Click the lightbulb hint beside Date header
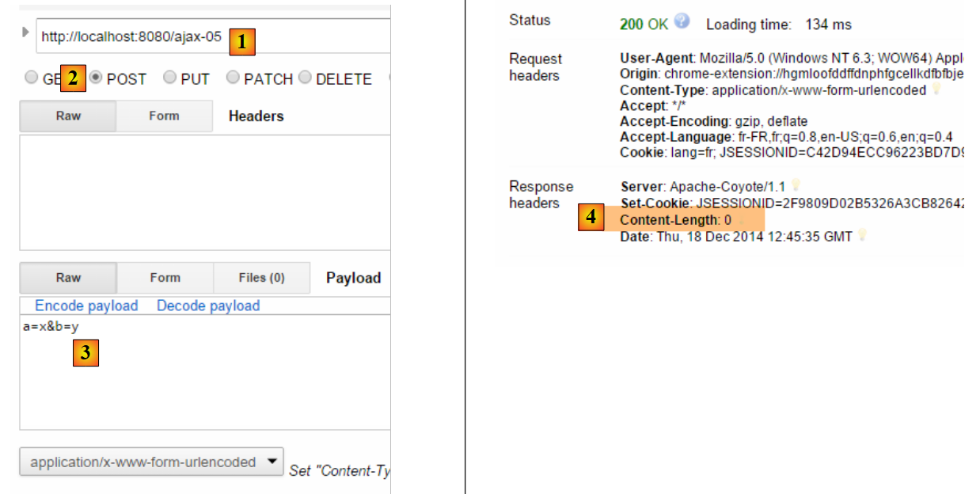 click(864, 236)
